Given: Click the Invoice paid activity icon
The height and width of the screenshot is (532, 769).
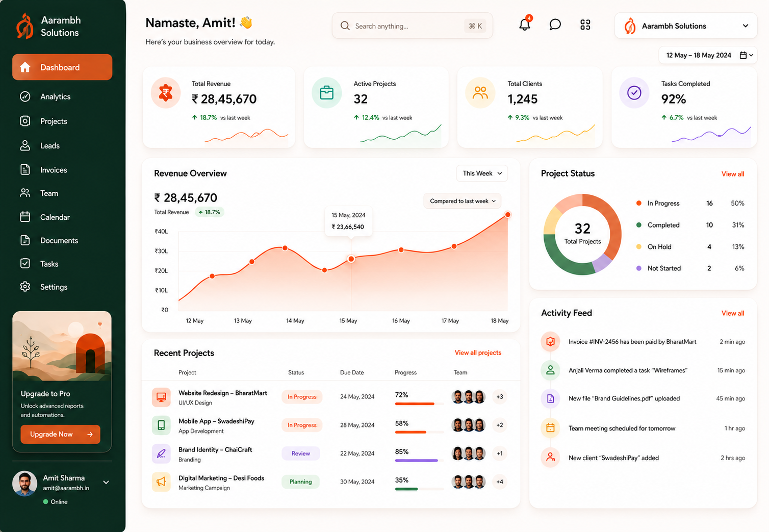Looking at the screenshot, I should pos(550,342).
